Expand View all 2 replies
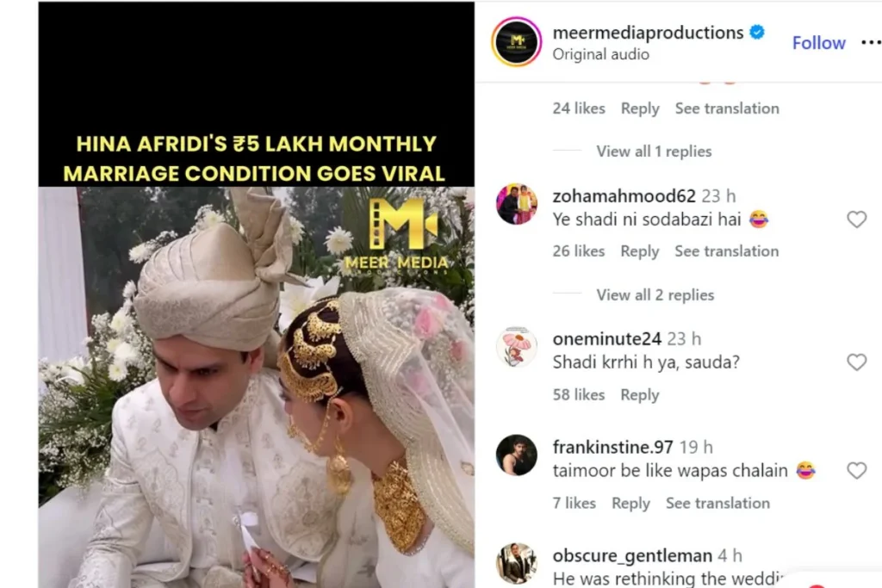Screen dimensions: 882x588 click(x=655, y=295)
